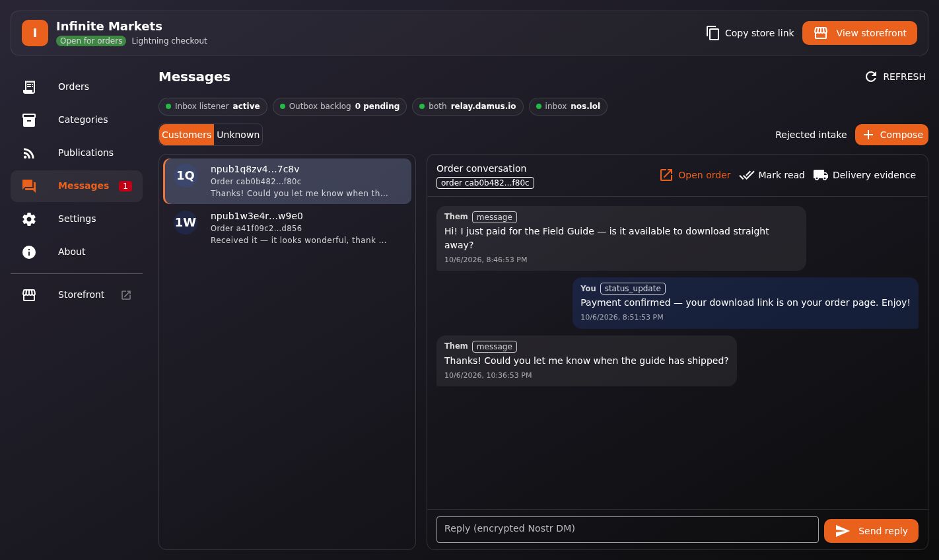Click the About info icon
Image resolution: width=939 pixels, height=560 pixels.
(29, 252)
